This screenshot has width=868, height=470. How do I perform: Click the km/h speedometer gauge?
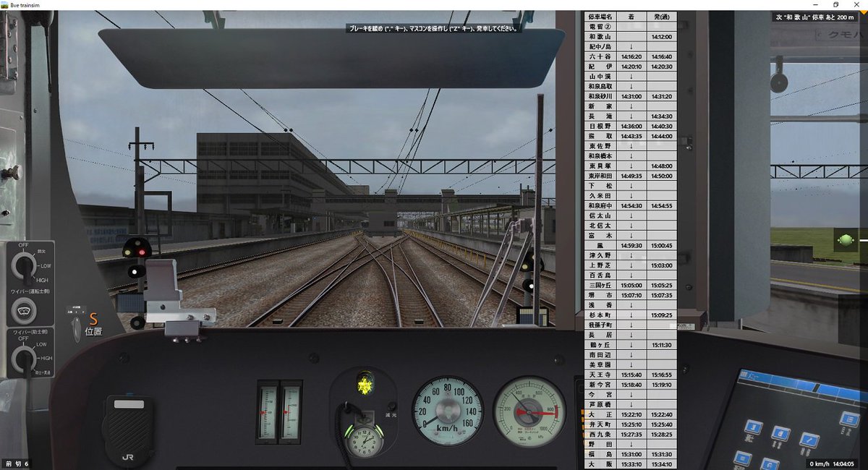pos(448,410)
